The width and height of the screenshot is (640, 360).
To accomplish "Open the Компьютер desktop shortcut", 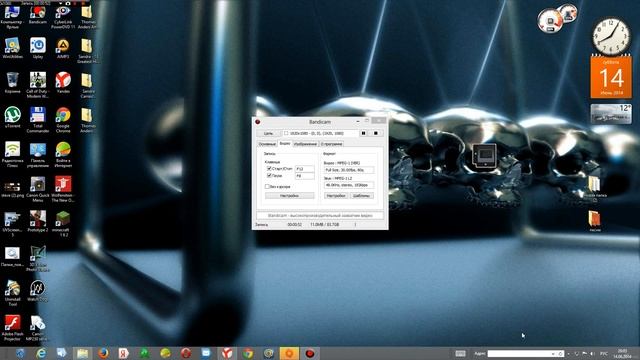I will (12, 17).
